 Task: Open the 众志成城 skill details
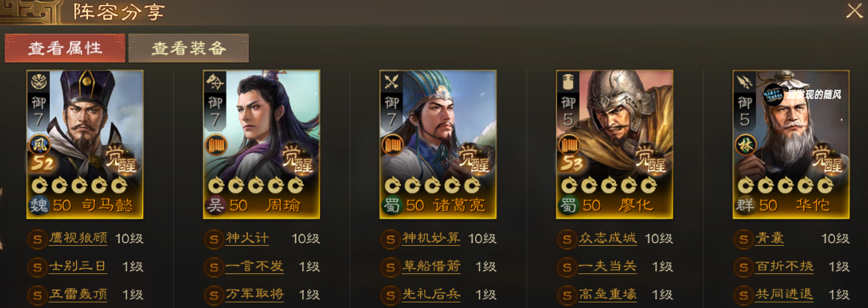pyautogui.click(x=607, y=239)
